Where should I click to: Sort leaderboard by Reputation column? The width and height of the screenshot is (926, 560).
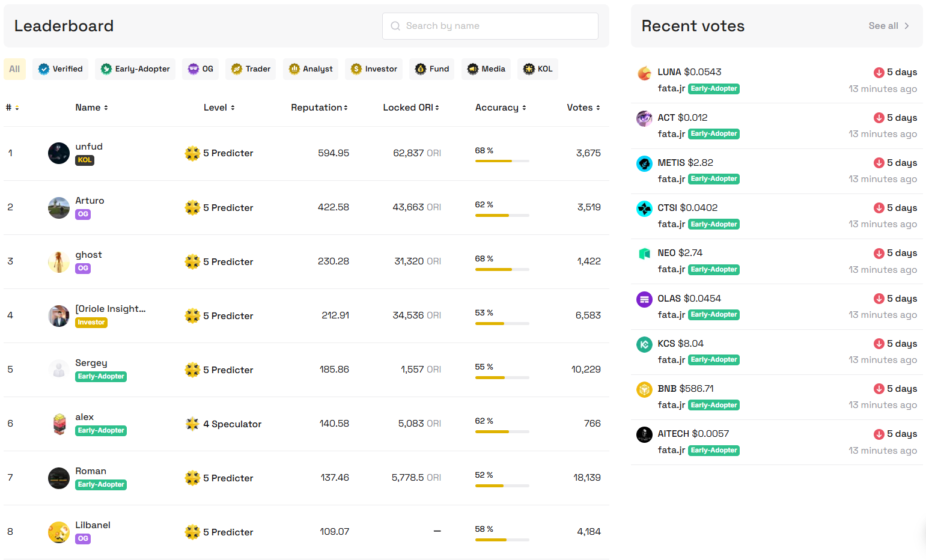click(x=319, y=108)
